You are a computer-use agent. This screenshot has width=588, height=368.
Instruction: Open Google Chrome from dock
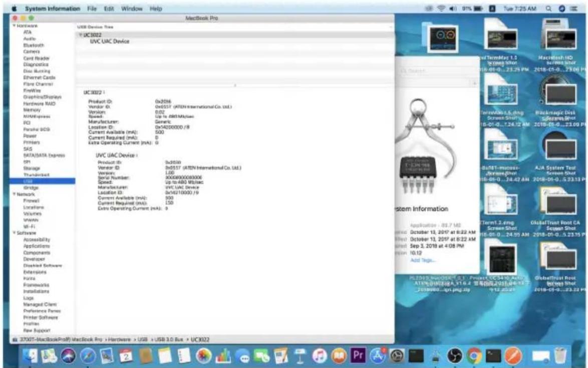tap(474, 355)
